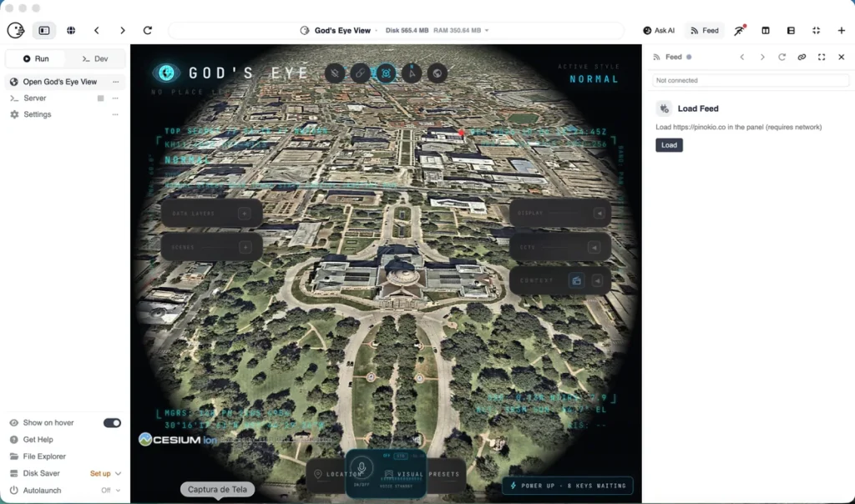Open the Visual tab in bottom bar

[x=410, y=474]
